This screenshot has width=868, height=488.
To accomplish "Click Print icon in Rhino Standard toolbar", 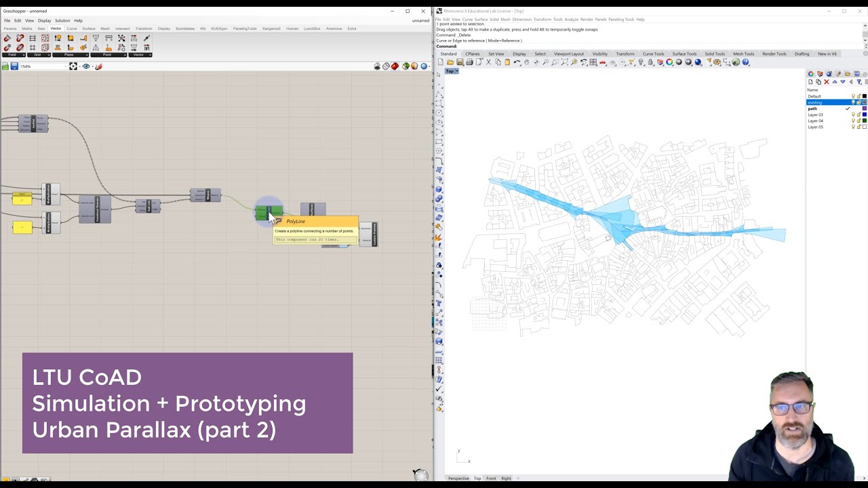I will coord(469,62).
